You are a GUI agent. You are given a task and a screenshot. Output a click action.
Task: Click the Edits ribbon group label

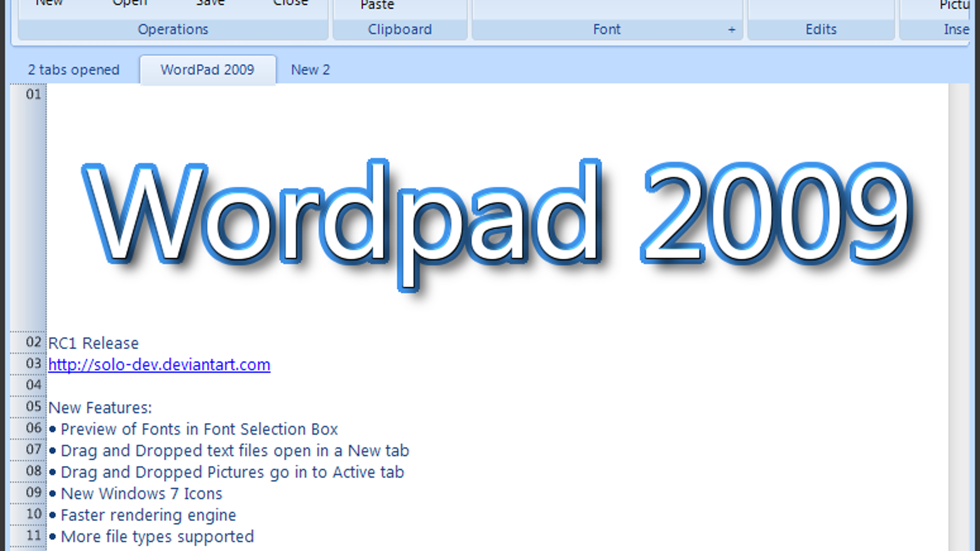[821, 29]
